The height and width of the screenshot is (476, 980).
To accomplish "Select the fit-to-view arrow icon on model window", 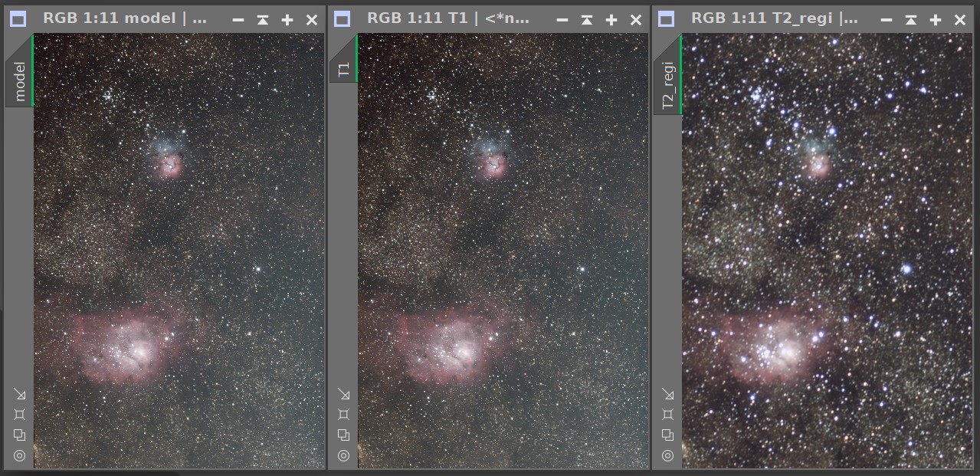I will [x=20, y=395].
